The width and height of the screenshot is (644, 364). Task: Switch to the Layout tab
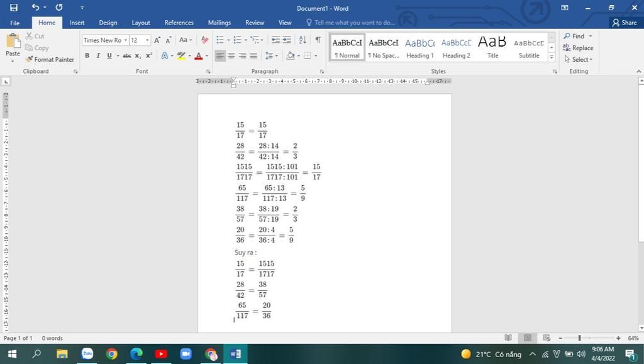[141, 23]
